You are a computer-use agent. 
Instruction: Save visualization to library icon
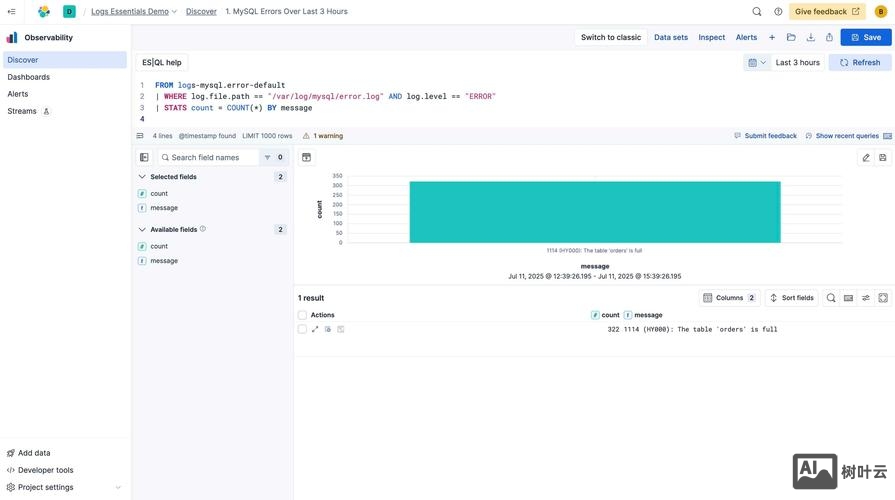click(882, 158)
